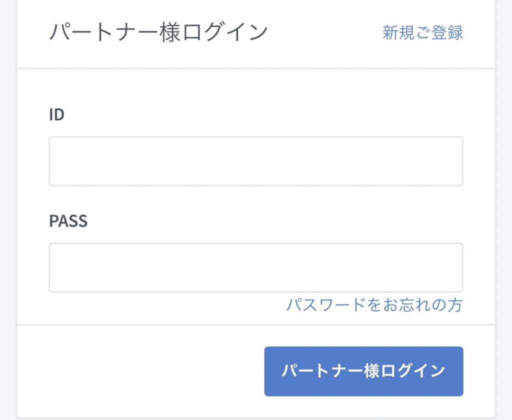The height and width of the screenshot is (420, 512).
Task: Click the PASS field label
Action: [x=68, y=221]
